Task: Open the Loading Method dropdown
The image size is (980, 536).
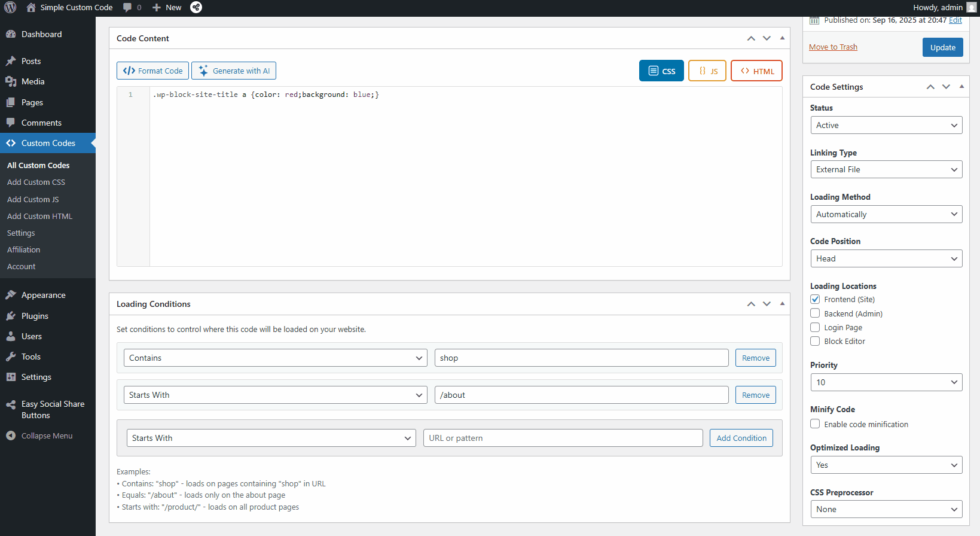Action: pyautogui.click(x=886, y=214)
